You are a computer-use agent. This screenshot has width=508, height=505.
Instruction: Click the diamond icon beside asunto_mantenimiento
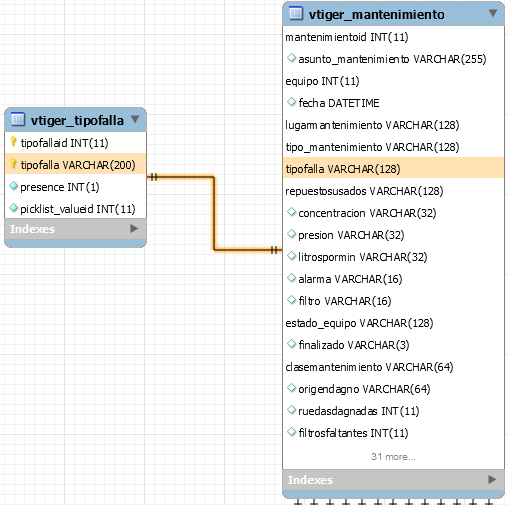(x=291, y=58)
